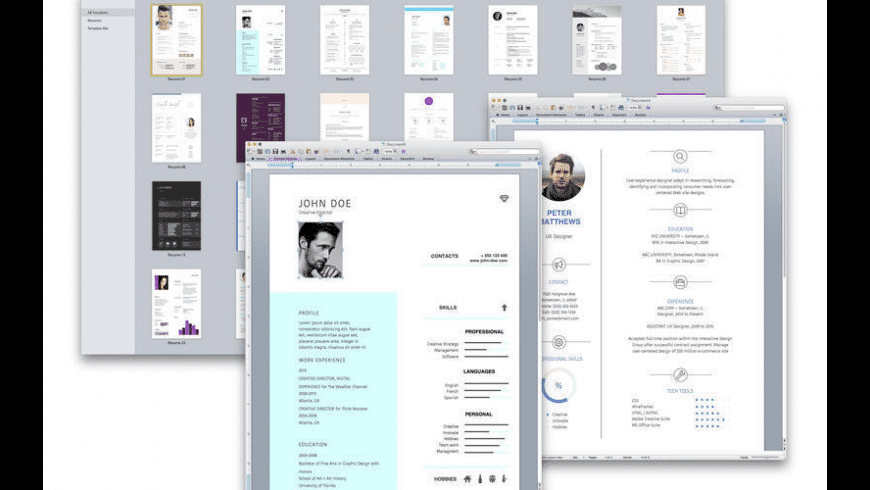870x490 pixels.
Task: Click Print icon in front John Doe document
Action: [x=284, y=151]
